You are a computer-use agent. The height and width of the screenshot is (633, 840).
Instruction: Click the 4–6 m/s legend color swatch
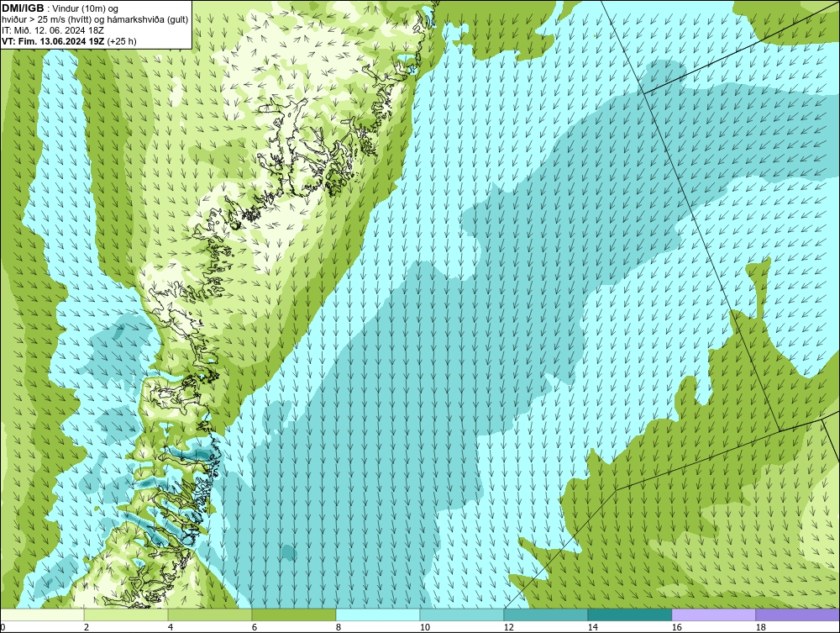(210, 615)
